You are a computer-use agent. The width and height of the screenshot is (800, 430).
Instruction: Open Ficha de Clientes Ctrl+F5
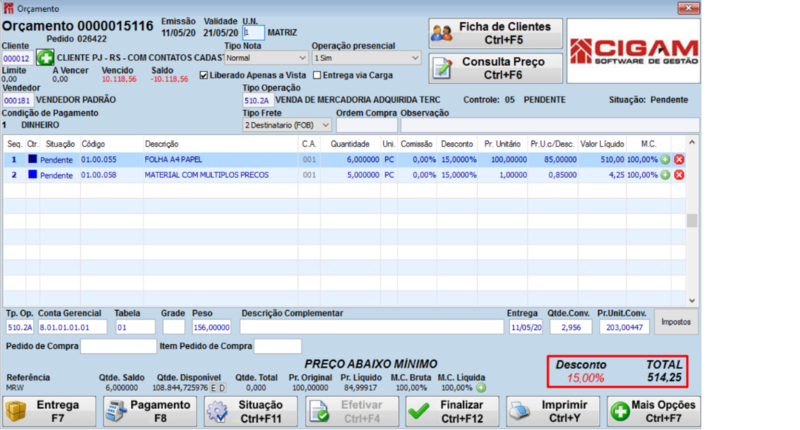[495, 33]
